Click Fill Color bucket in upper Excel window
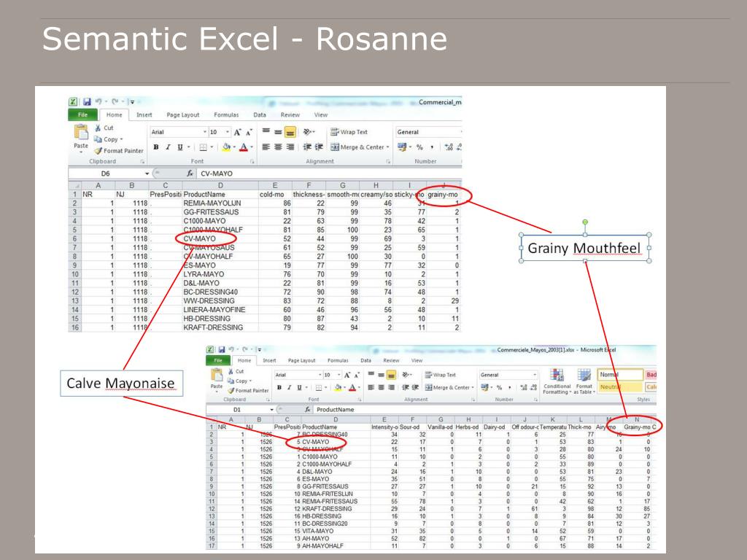Image resolution: width=747 pixels, height=560 pixels. (226, 147)
